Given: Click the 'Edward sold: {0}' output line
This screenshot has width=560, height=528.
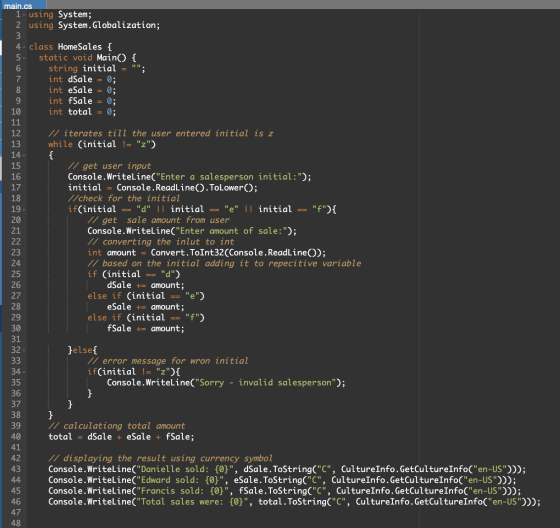Looking at the screenshot, I should [282, 480].
